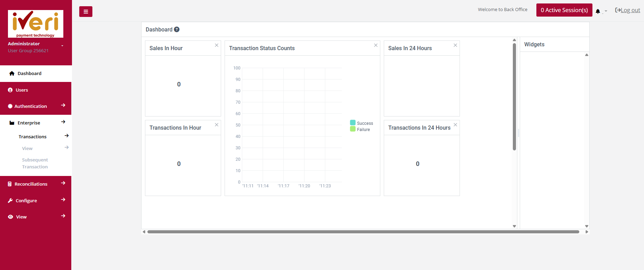
Task: Close the Sales In 24 Hours widget
Action: pos(455,45)
